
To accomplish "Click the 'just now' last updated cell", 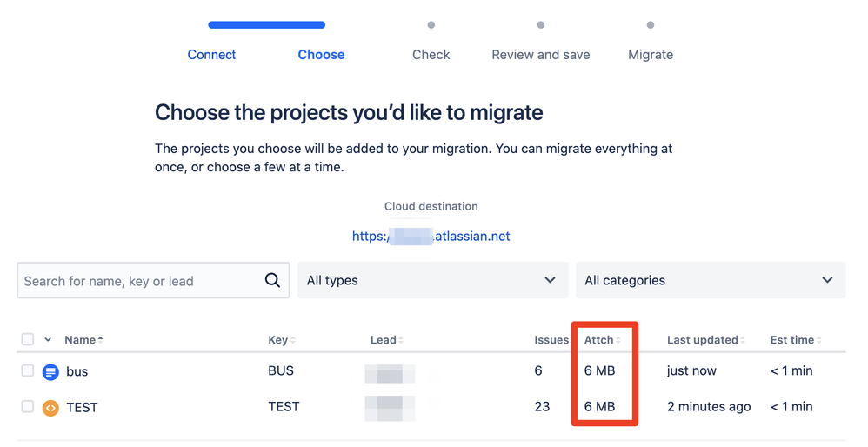I will click(x=691, y=370).
